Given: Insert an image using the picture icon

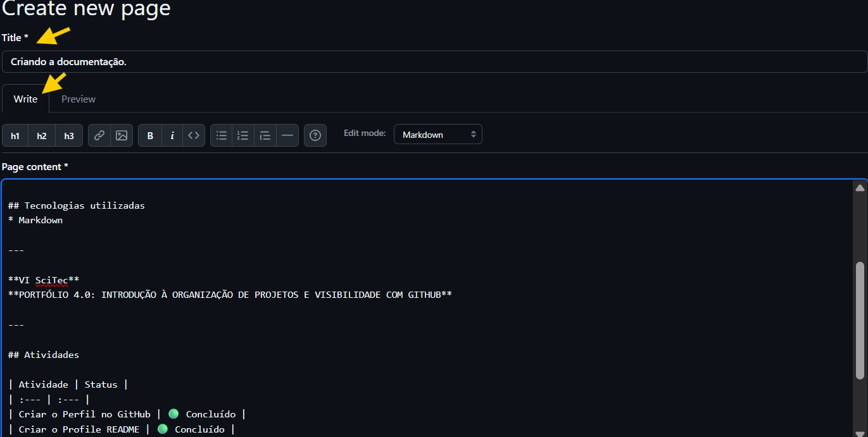Looking at the screenshot, I should (x=122, y=135).
